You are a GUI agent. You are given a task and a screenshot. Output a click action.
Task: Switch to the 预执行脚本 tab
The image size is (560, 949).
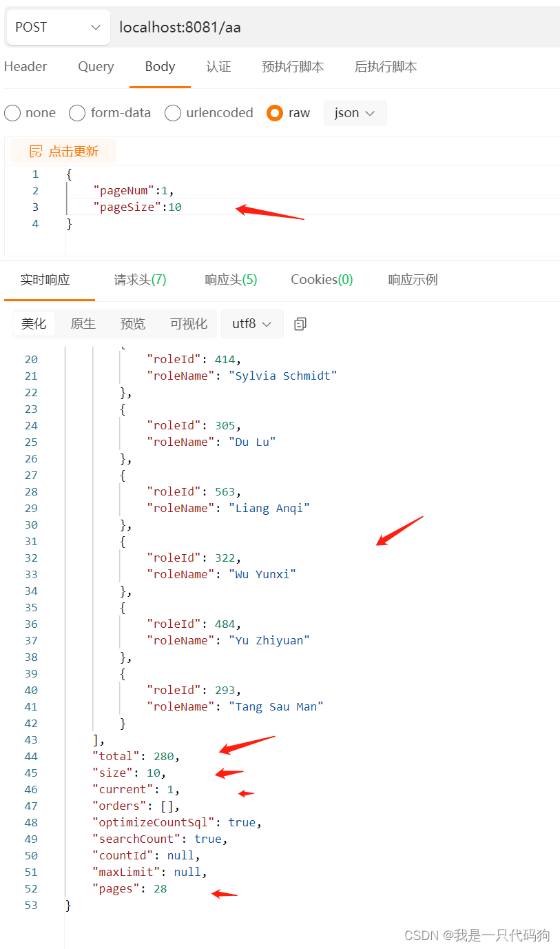pos(292,66)
